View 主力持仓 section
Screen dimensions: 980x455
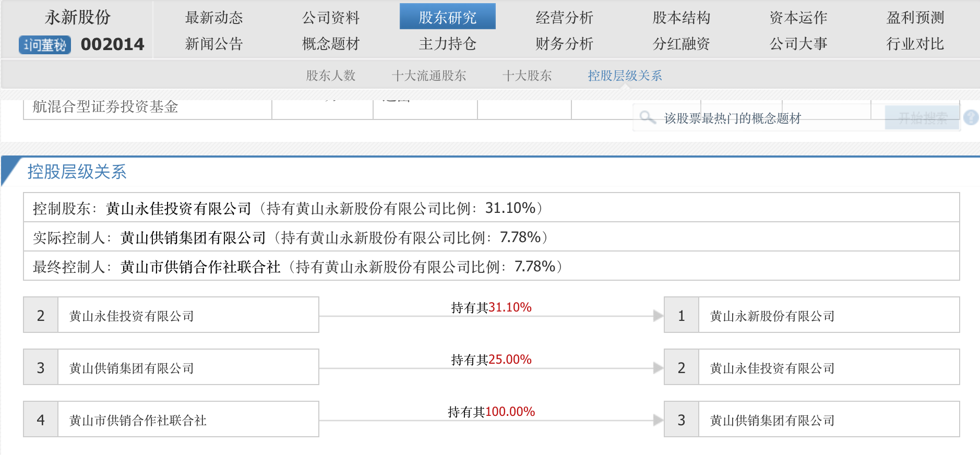447,44
